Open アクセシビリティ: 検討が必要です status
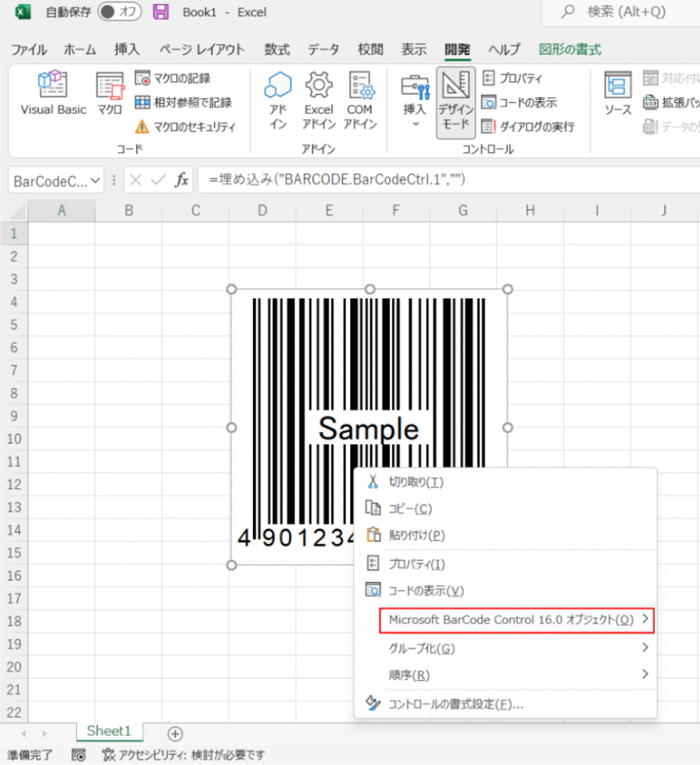Image resolution: width=700 pixels, height=765 pixels. point(184,755)
